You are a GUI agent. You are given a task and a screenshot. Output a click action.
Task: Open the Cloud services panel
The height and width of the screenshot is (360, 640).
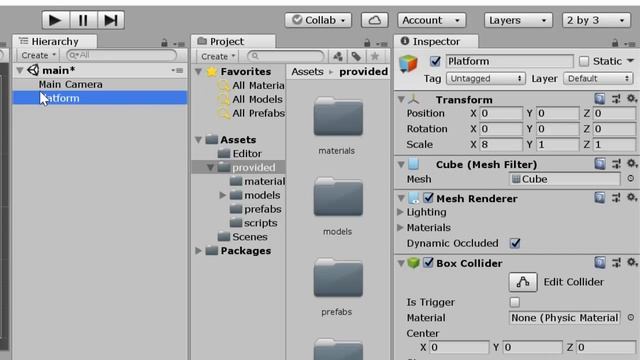pos(374,20)
